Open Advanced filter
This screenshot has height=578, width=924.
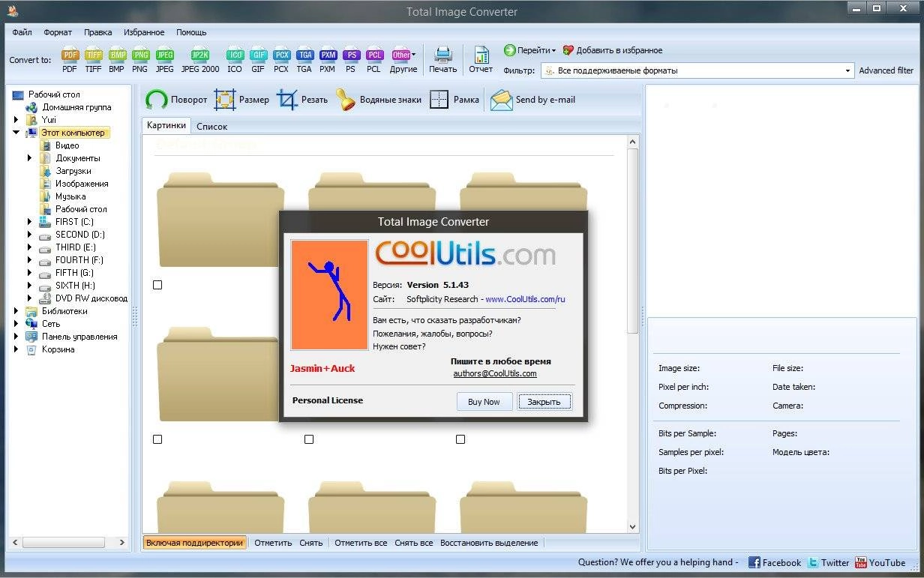886,70
